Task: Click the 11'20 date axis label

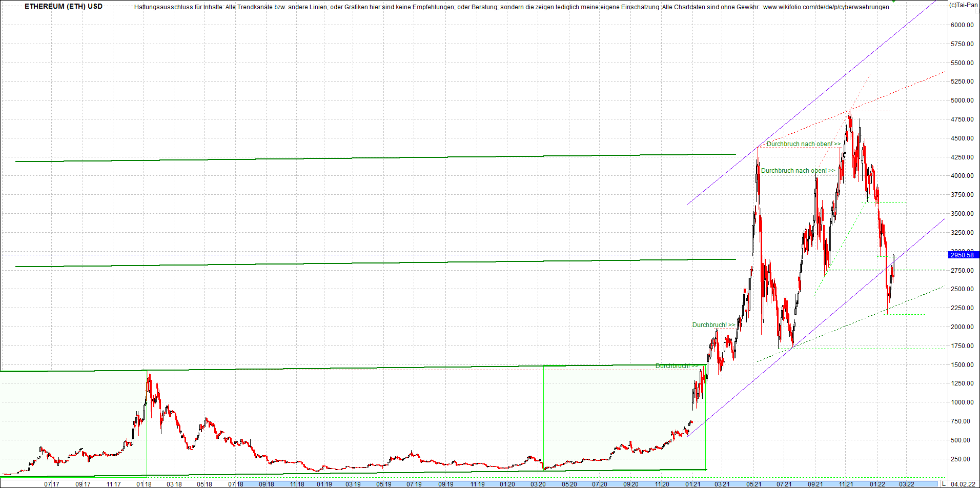Action: (662, 484)
